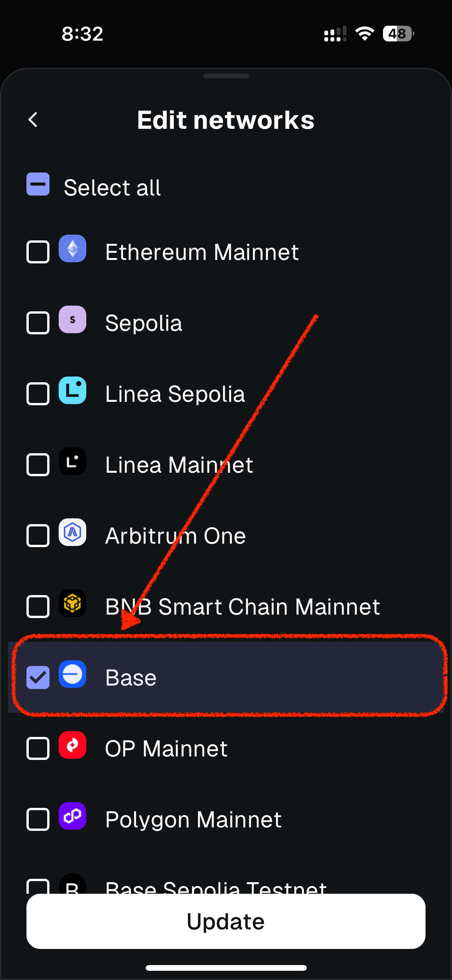The image size is (452, 980).
Task: Tick the OP Mainnet checkbox
Action: (x=38, y=748)
